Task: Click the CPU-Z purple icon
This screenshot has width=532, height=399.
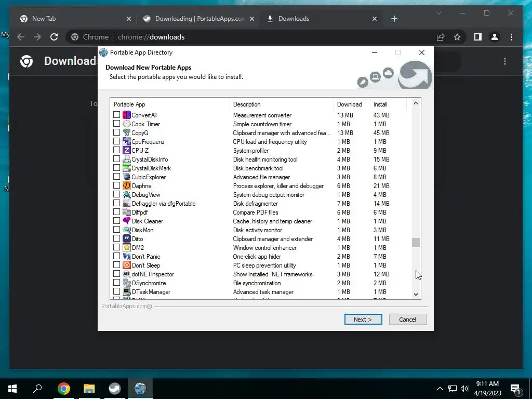Action: (127, 150)
